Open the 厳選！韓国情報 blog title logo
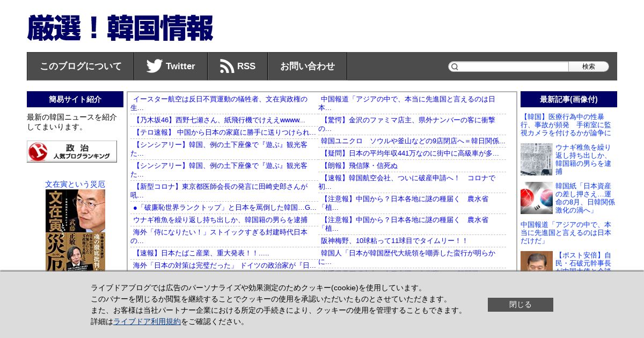The height and width of the screenshot is (338, 644). pos(120,28)
